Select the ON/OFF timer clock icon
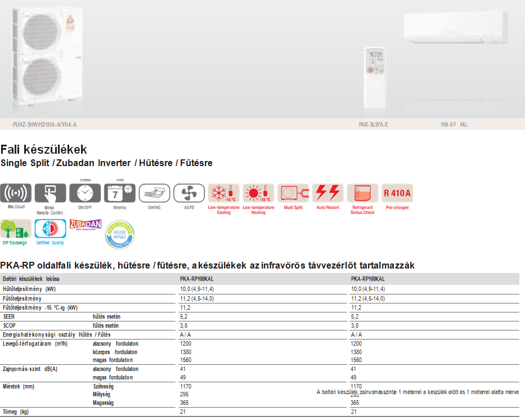This screenshot has height=420, width=525. (85, 193)
